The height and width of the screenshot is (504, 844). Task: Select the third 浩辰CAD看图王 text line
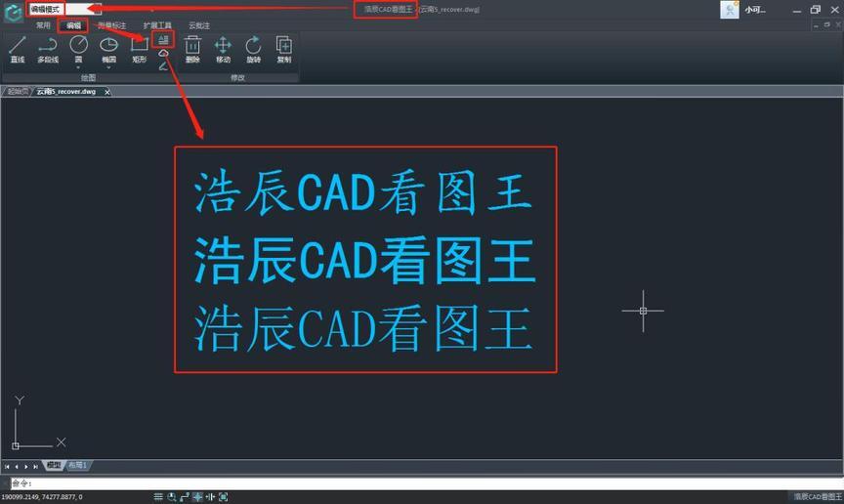[x=363, y=328]
